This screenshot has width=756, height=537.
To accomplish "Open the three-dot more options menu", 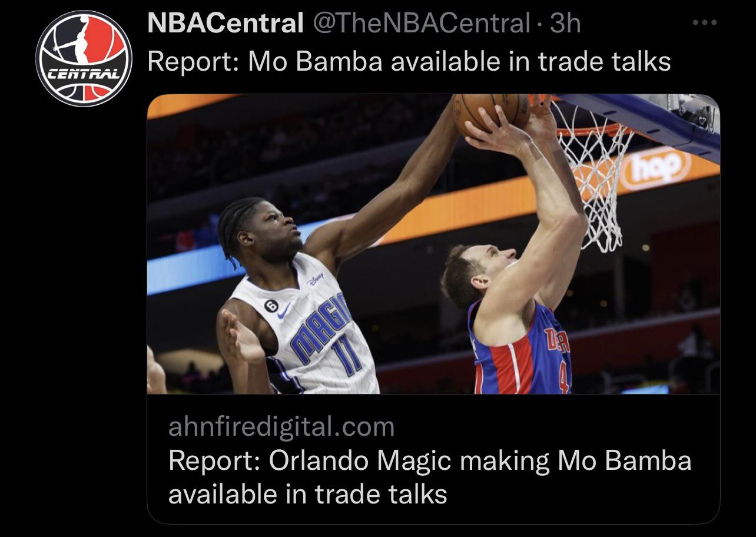I will click(704, 24).
